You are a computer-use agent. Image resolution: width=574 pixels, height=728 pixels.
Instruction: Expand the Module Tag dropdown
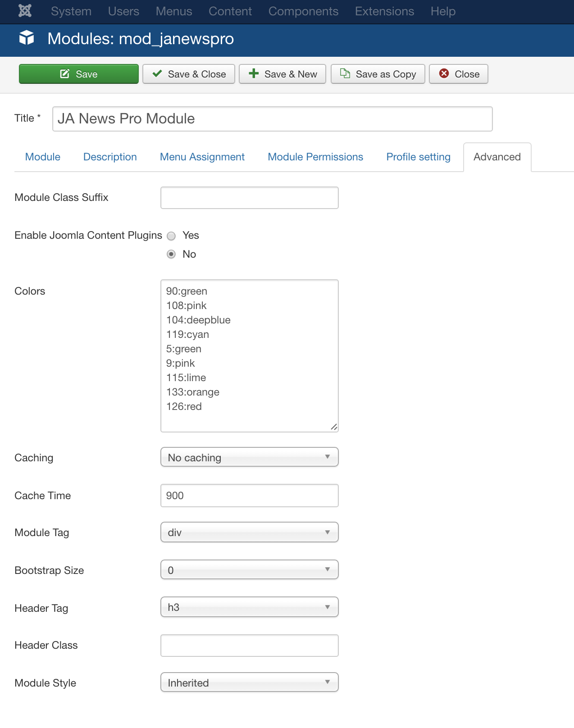tap(249, 532)
